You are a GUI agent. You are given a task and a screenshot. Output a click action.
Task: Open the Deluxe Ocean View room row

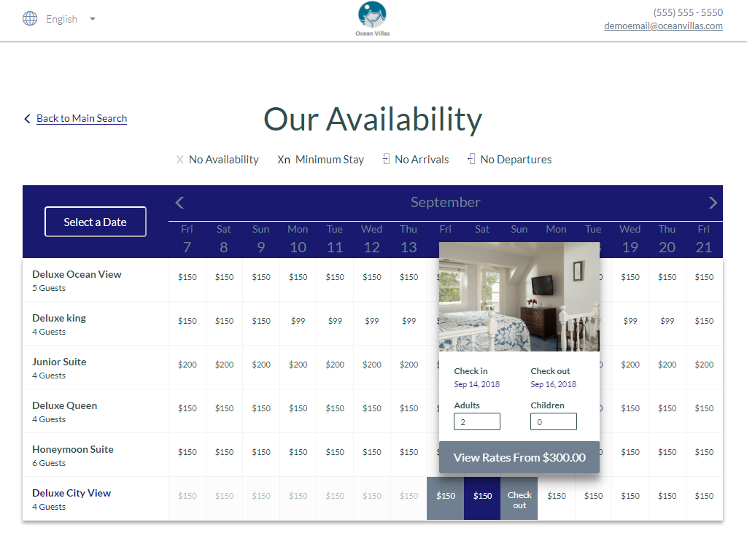click(96, 280)
